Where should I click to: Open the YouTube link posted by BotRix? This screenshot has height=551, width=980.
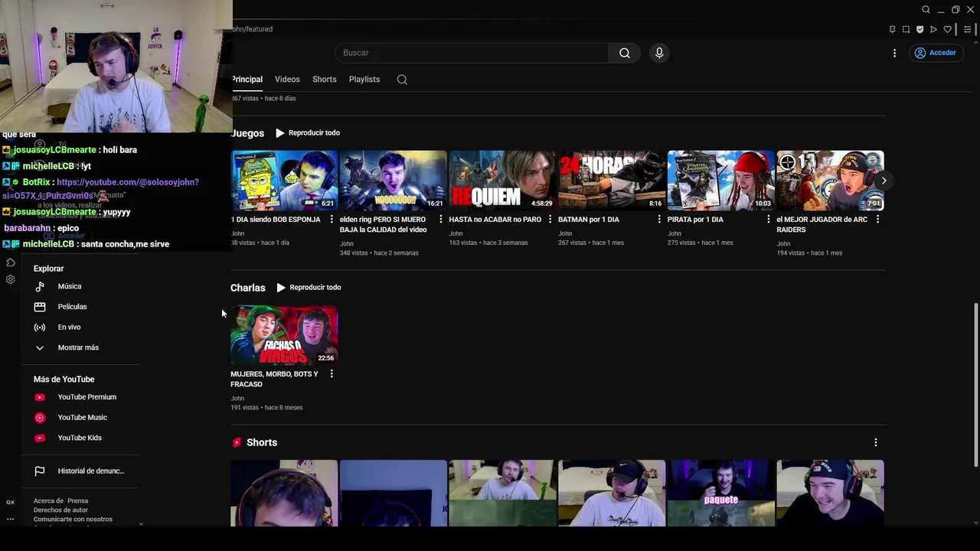tap(102, 189)
